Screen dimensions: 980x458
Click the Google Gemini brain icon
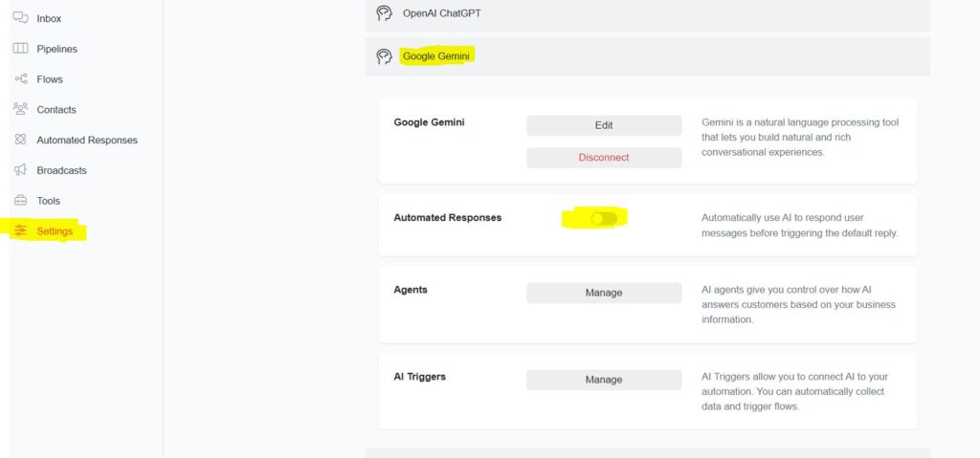point(385,56)
